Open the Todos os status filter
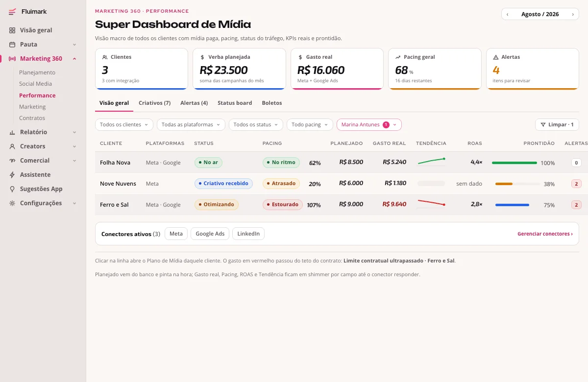This screenshot has height=382, width=588. tap(256, 125)
